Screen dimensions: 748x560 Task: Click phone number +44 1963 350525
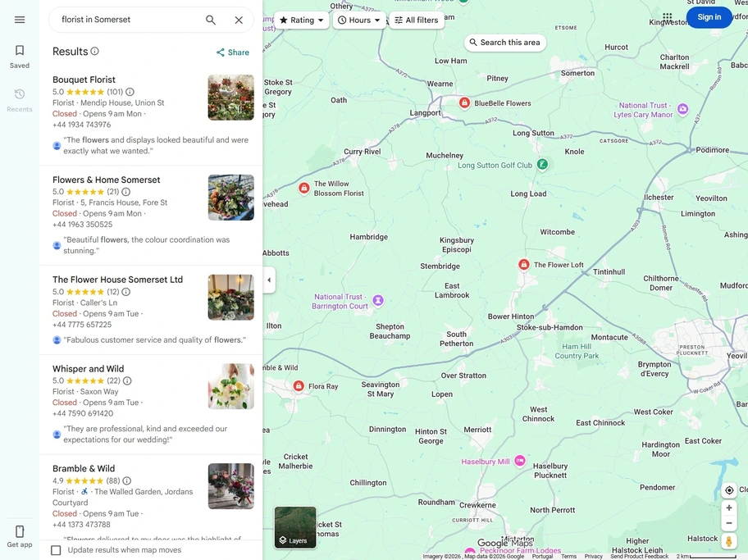(x=83, y=224)
